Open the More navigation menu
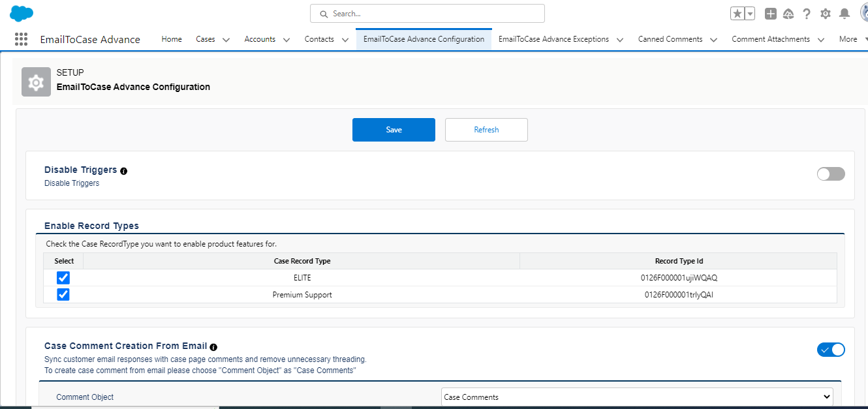868x409 pixels. 852,39
